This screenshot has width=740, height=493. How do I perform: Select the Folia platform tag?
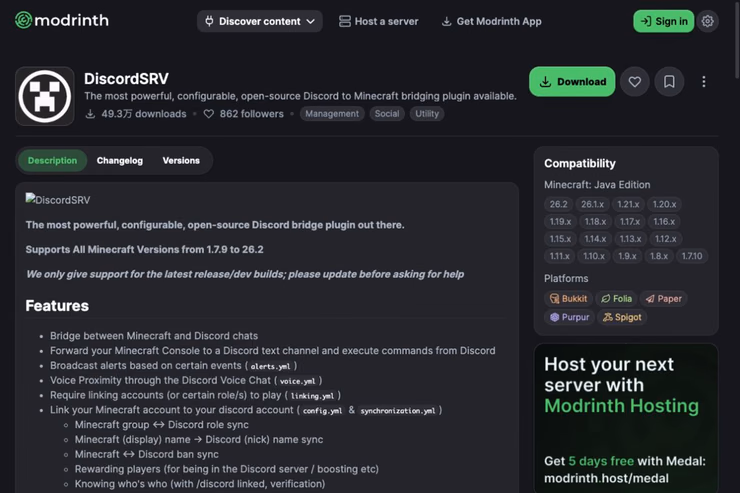pos(616,299)
